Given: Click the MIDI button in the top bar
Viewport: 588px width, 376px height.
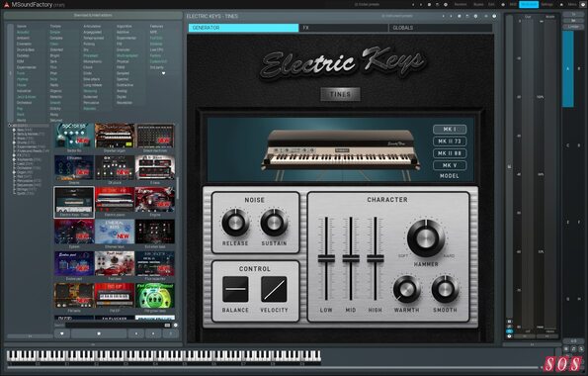Looking at the screenshot, I should pyautogui.click(x=513, y=5).
